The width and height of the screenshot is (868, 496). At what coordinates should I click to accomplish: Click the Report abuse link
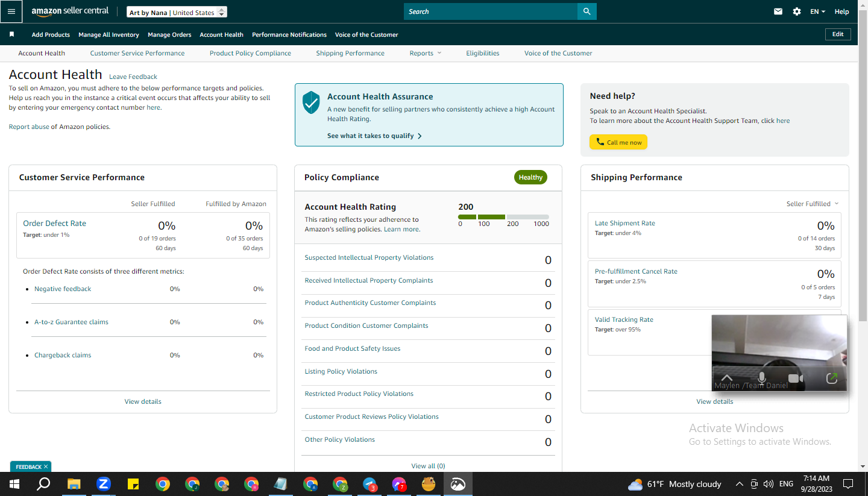point(29,127)
